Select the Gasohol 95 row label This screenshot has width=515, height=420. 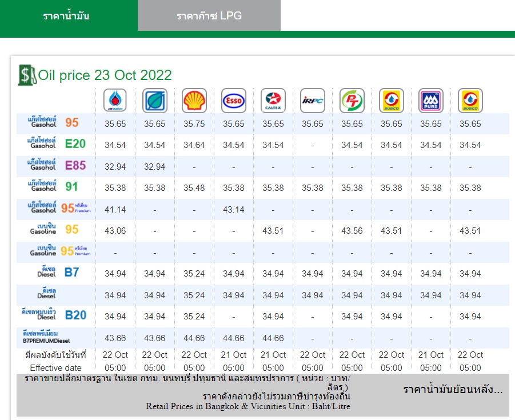(x=53, y=122)
